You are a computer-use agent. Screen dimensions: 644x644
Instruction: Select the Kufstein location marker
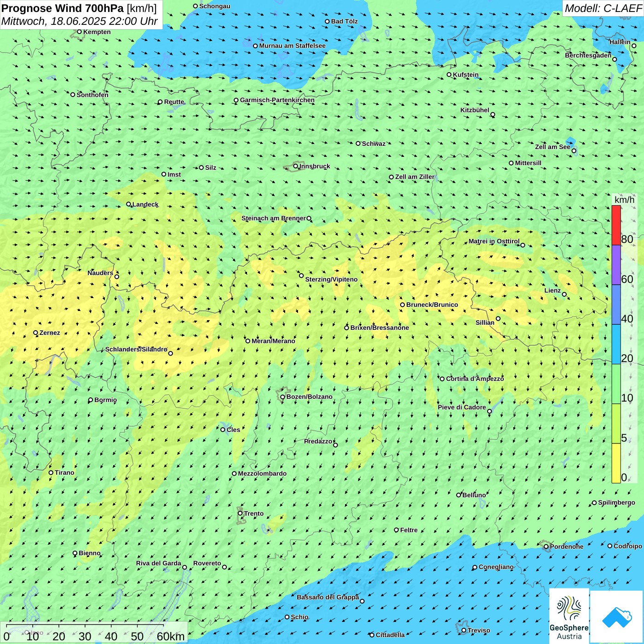(x=449, y=75)
